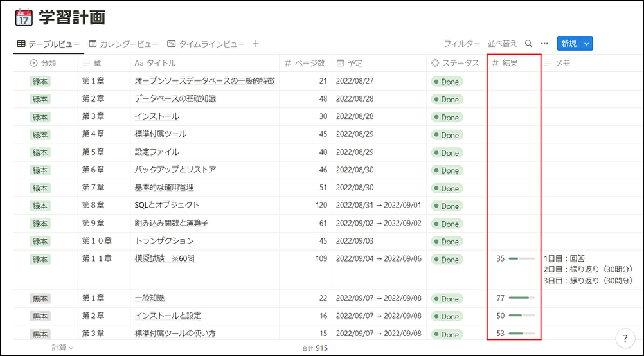Expand the dropdown arrow next to 新規
The height and width of the screenshot is (356, 644).
(x=587, y=44)
